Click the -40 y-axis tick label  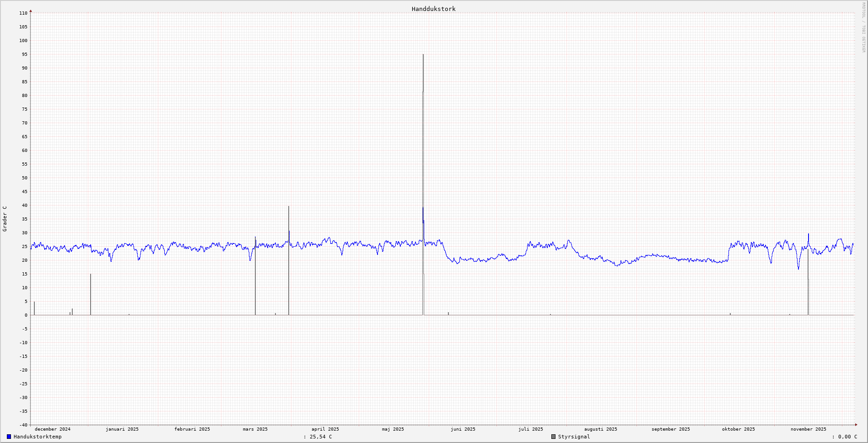[22, 425]
